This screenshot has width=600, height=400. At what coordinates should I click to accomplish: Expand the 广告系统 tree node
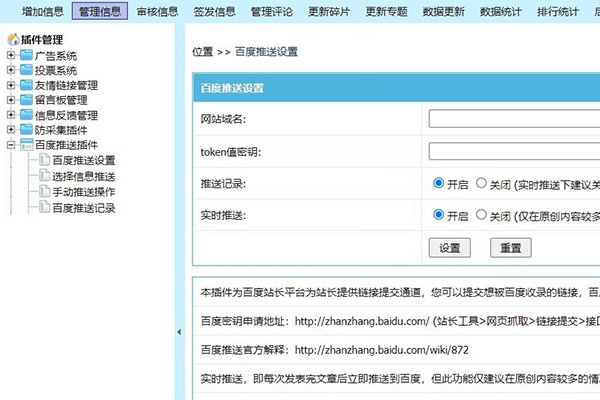pyautogui.click(x=11, y=57)
